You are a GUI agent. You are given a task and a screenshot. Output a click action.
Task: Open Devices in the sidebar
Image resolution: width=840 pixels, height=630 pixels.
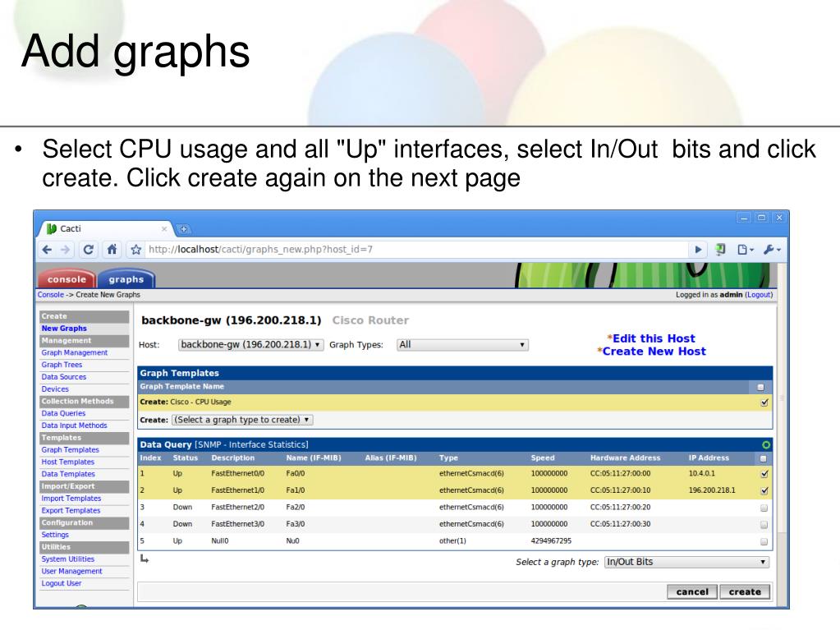tap(55, 389)
